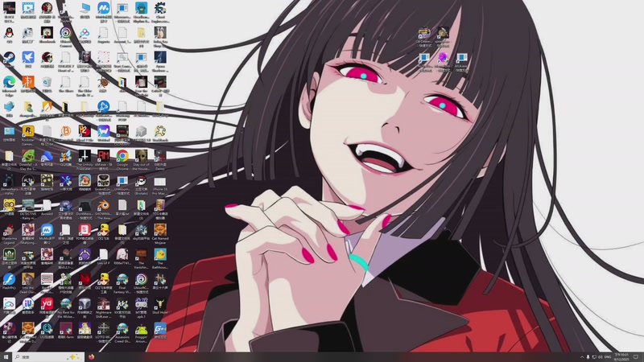Viewport: 644px width, 362px height.
Task: Select the purple W icon
Action: (103, 132)
